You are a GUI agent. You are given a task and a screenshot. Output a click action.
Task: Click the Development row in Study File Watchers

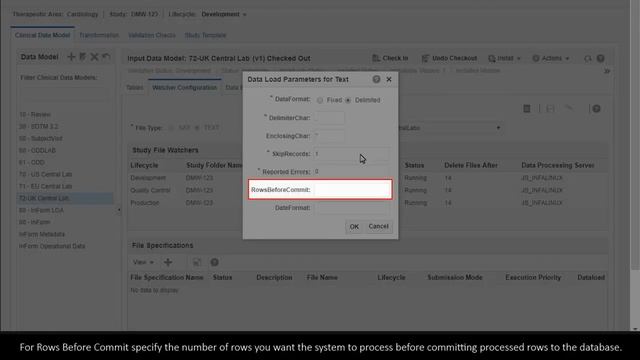point(367,178)
